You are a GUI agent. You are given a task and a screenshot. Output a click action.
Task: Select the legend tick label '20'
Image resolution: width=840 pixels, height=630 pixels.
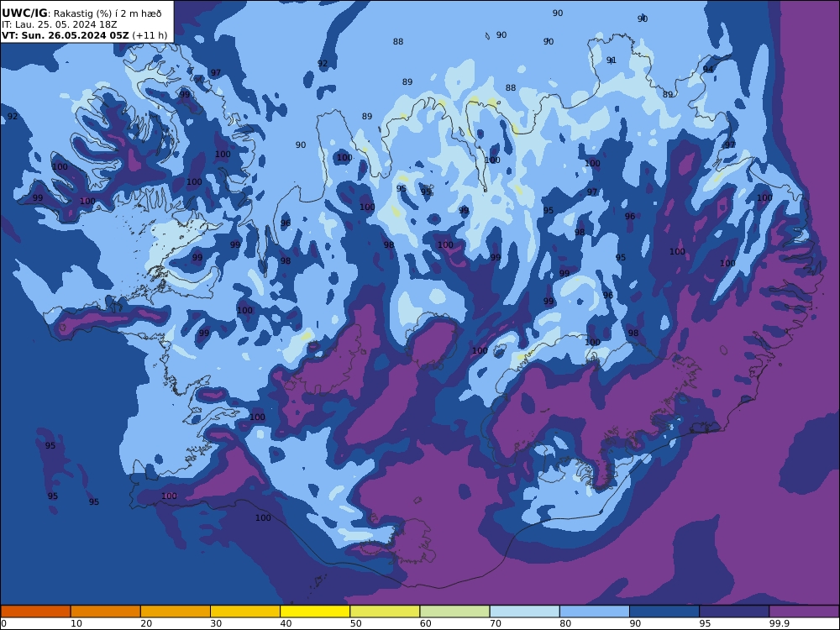click(146, 623)
